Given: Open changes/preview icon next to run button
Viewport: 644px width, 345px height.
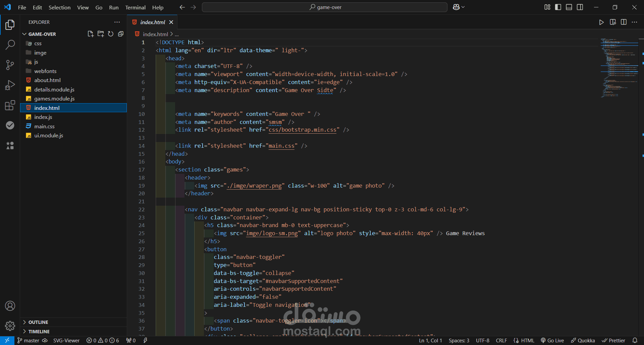Looking at the screenshot, I should click(x=613, y=22).
